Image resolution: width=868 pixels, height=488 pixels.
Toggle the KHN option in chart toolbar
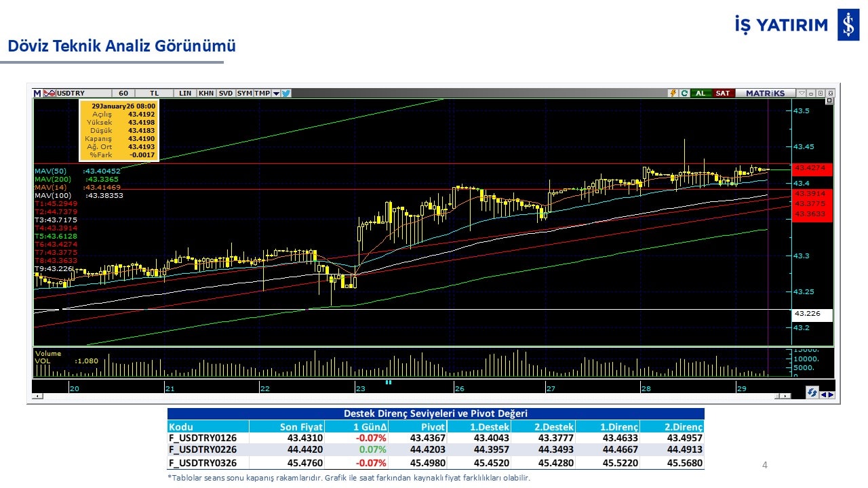(x=206, y=94)
